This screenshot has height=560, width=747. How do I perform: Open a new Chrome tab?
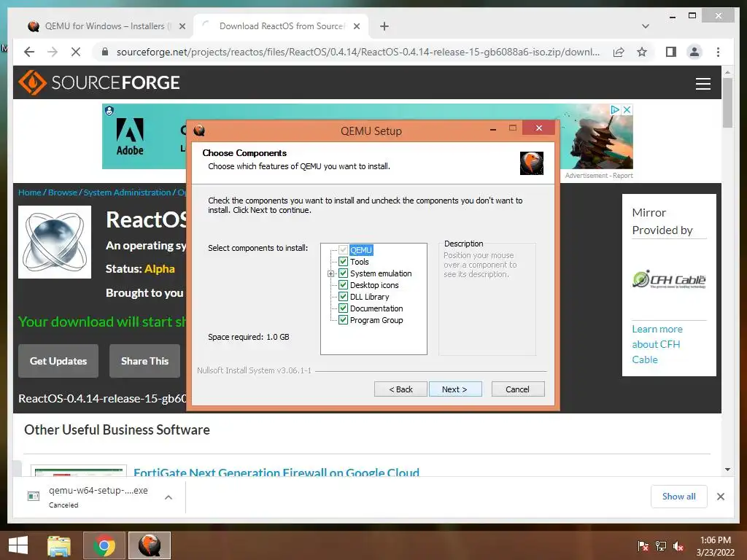pyautogui.click(x=384, y=26)
